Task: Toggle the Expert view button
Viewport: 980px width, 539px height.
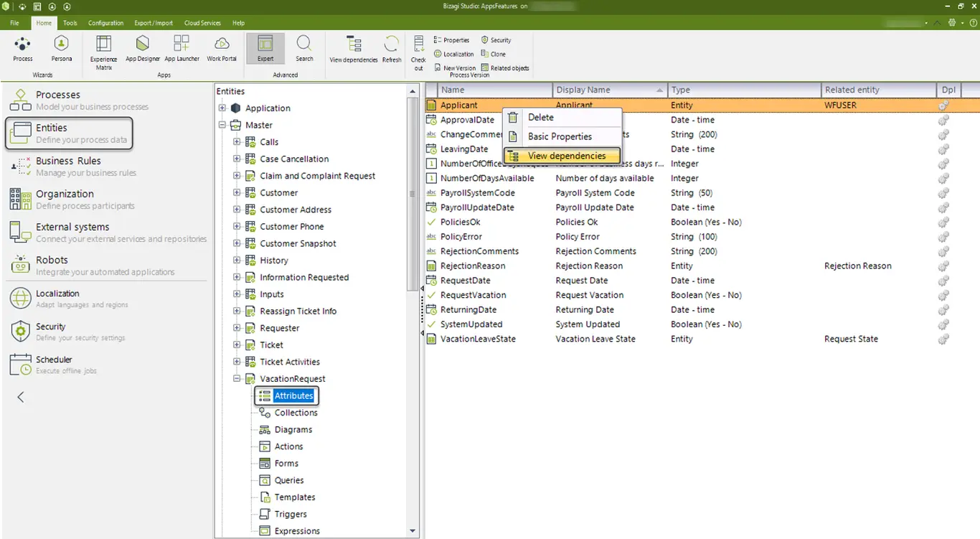Action: point(265,48)
